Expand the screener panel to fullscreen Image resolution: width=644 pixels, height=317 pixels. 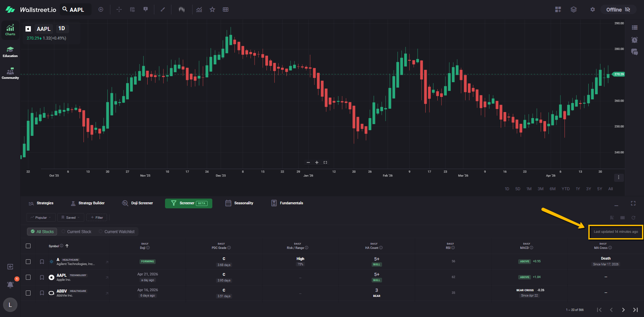tap(633, 203)
